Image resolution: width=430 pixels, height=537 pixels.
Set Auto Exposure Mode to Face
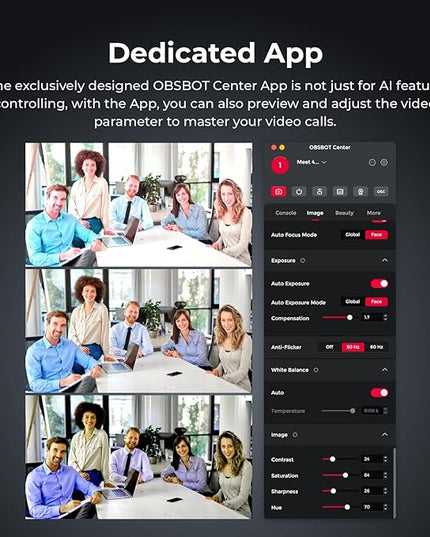pyautogui.click(x=376, y=302)
